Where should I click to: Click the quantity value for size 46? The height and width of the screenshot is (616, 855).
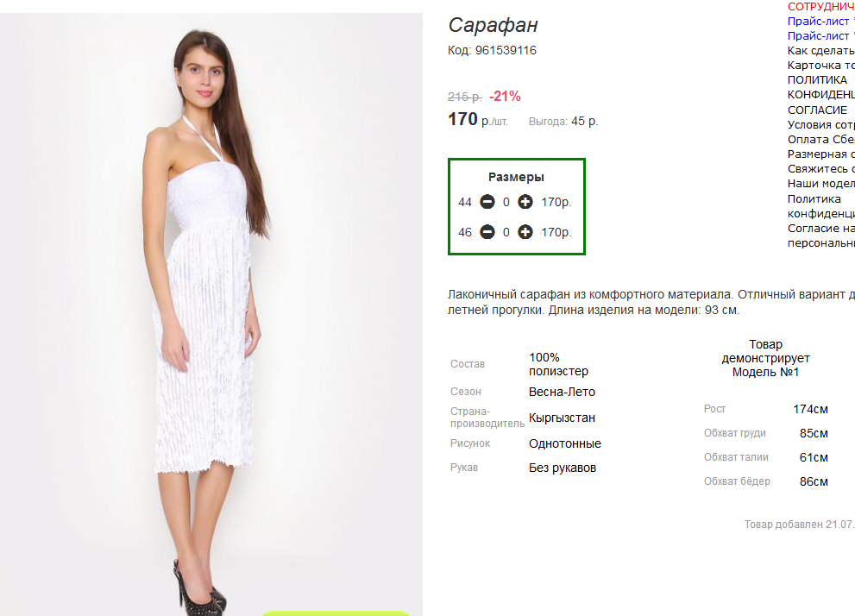tap(506, 232)
